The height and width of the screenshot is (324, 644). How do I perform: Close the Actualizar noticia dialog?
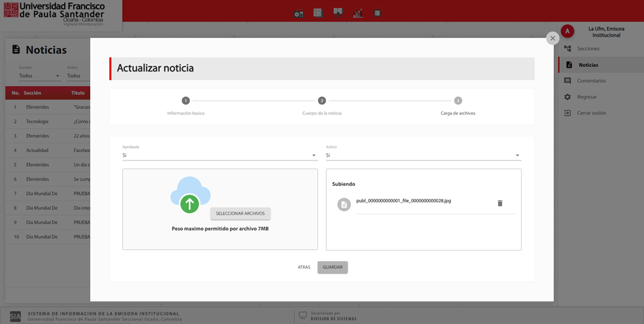tap(553, 38)
